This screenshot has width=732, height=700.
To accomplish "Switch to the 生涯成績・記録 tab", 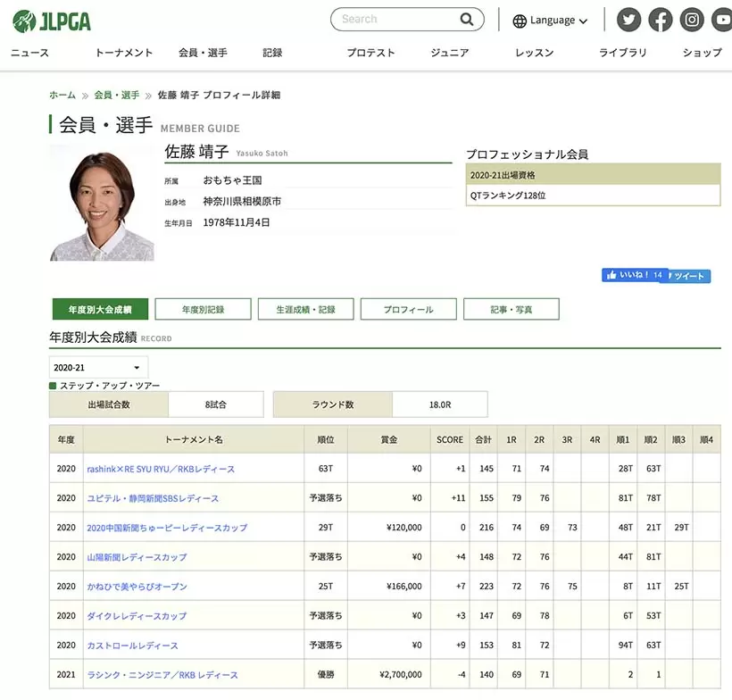I will tap(305, 309).
